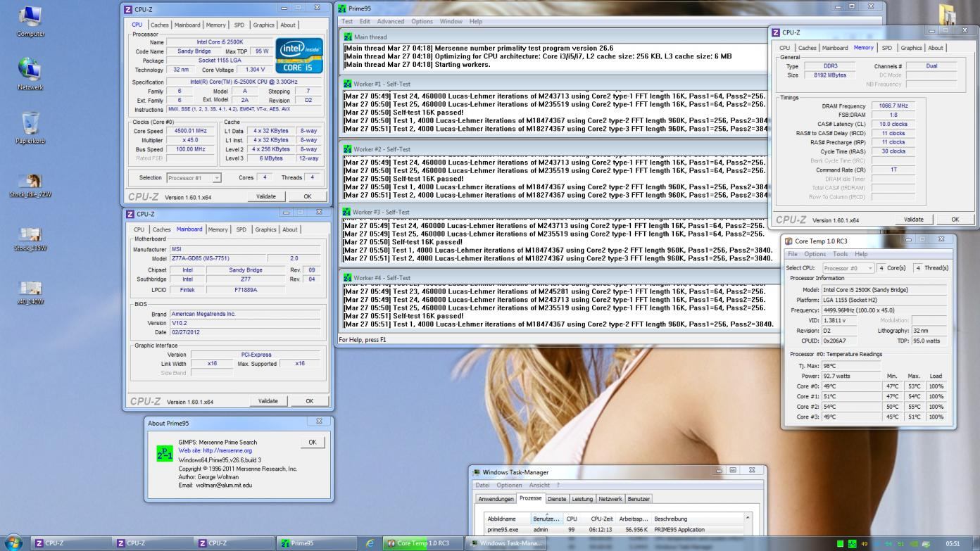Click the Z icon of the Memory CPU-Z window

776,32
